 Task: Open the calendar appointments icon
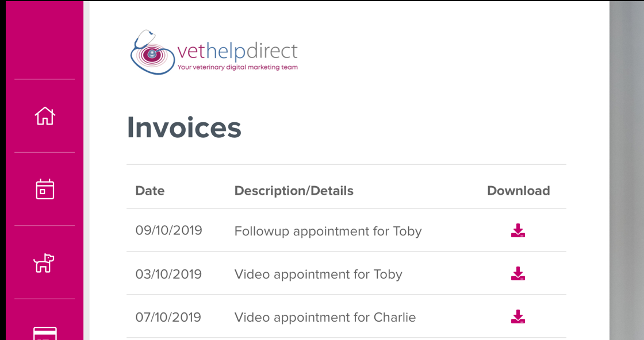[45, 189]
